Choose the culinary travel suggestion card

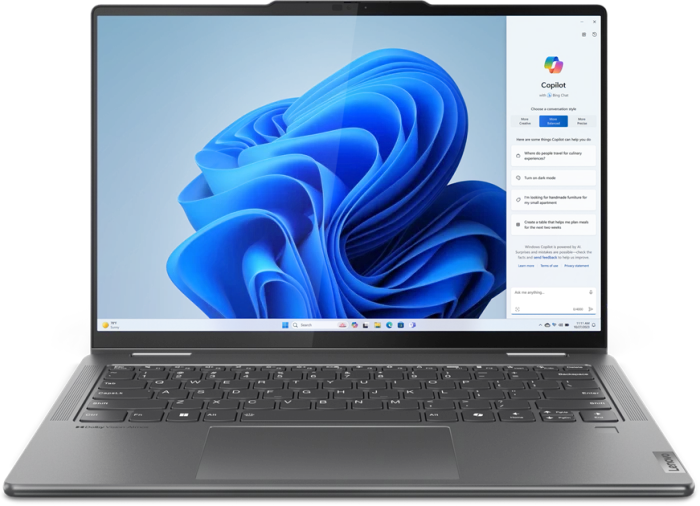tap(553, 156)
